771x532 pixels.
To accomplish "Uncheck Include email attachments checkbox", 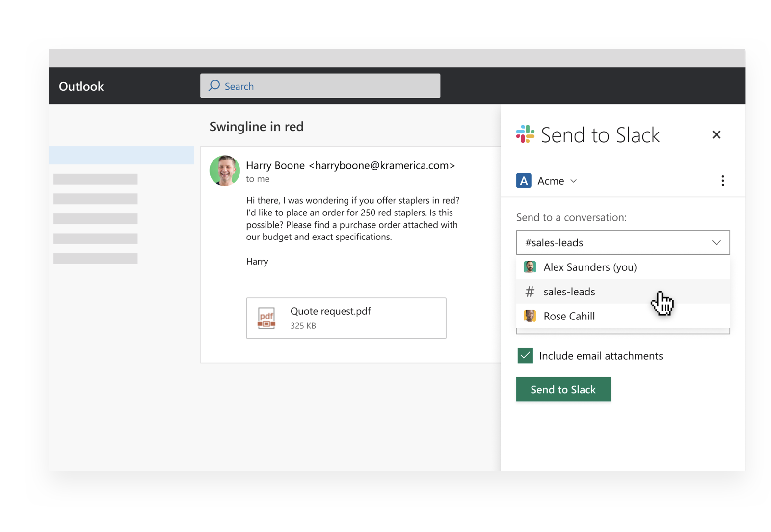I will click(x=525, y=356).
